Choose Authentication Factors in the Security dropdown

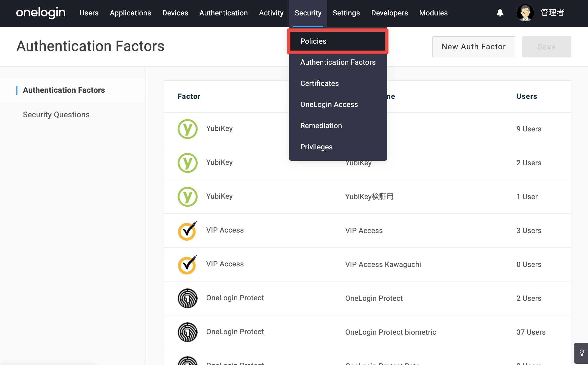click(x=338, y=62)
